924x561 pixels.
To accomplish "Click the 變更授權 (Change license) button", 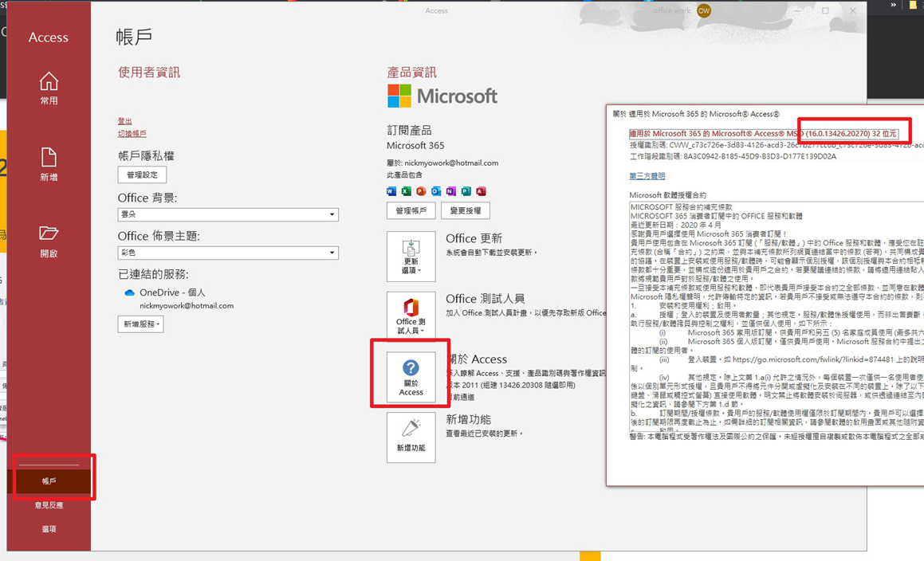I will [x=466, y=210].
